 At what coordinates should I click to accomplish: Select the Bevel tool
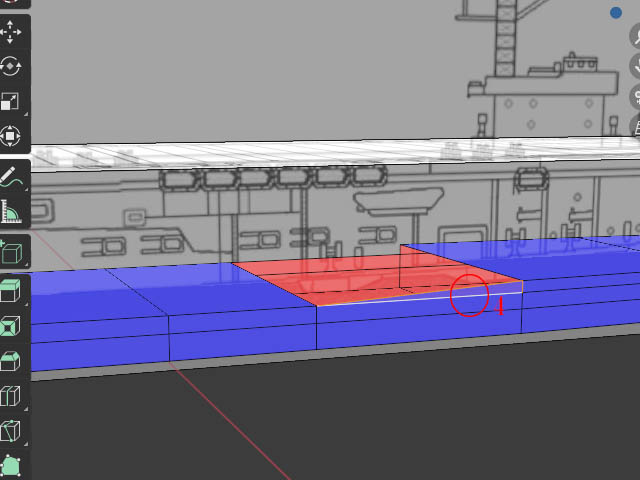point(11,360)
